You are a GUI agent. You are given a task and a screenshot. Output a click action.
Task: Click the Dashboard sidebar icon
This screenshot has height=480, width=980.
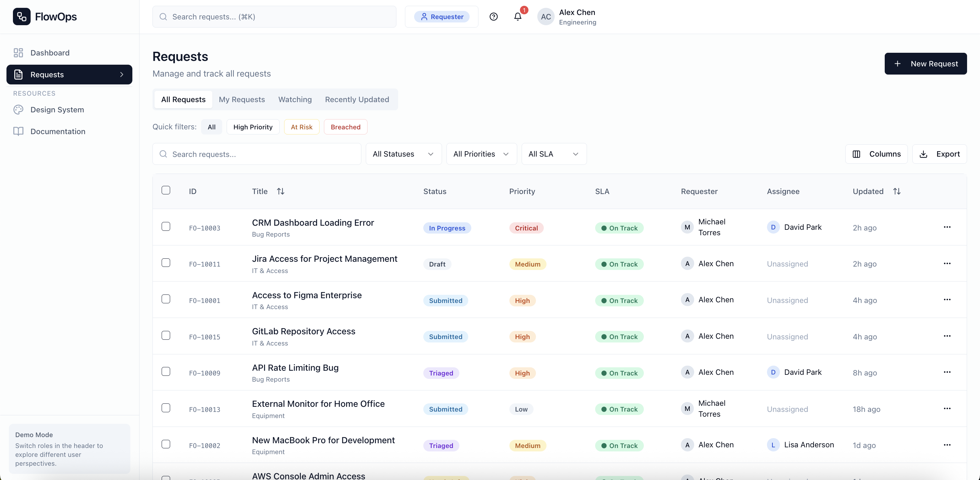coord(18,52)
